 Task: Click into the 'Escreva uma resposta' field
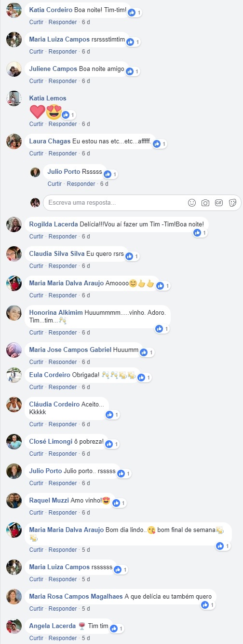(117, 203)
